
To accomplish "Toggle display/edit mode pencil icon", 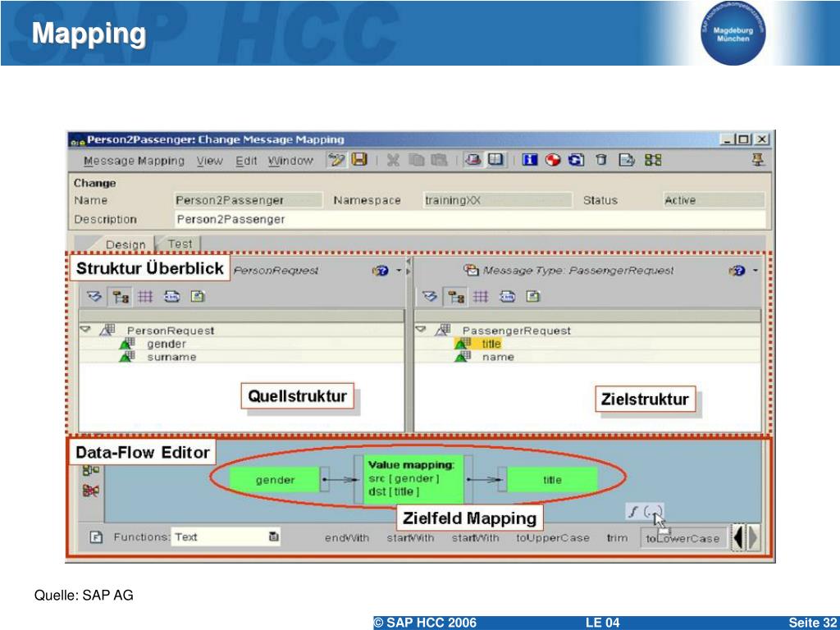I will pos(337,160).
